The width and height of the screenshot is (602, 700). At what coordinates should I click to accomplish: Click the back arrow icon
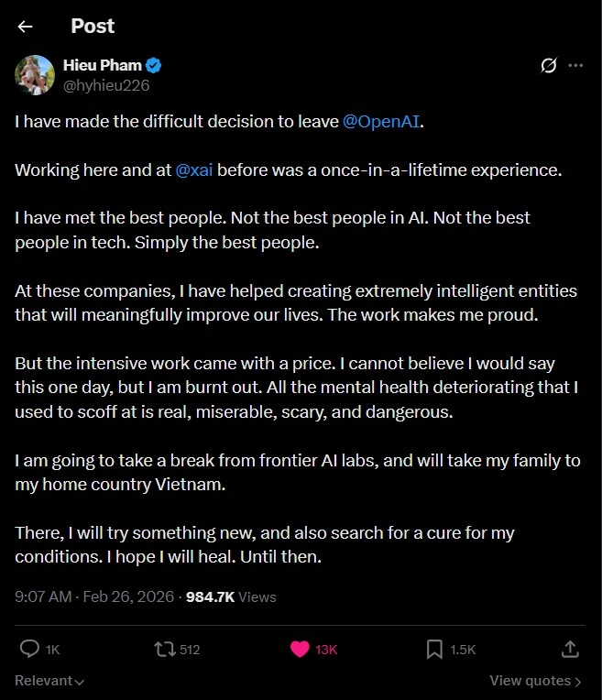(25, 27)
